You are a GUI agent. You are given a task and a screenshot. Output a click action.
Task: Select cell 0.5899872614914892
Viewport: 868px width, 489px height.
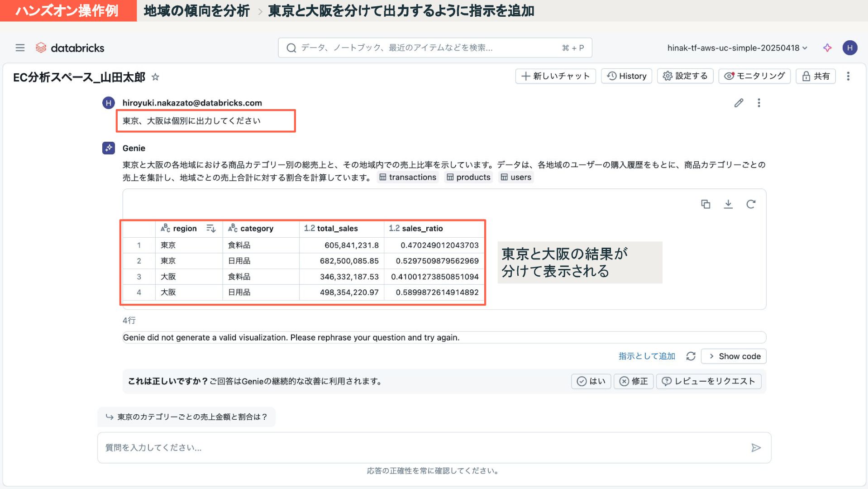434,292
